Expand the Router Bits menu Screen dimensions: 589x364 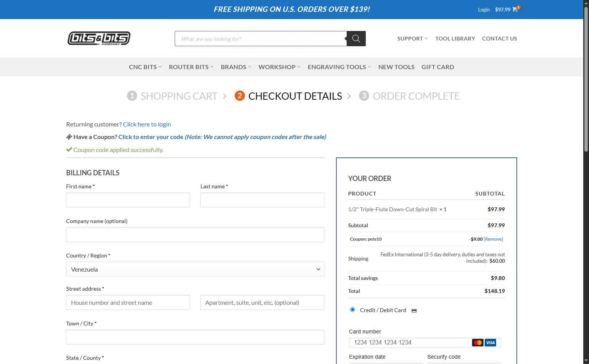click(x=191, y=67)
